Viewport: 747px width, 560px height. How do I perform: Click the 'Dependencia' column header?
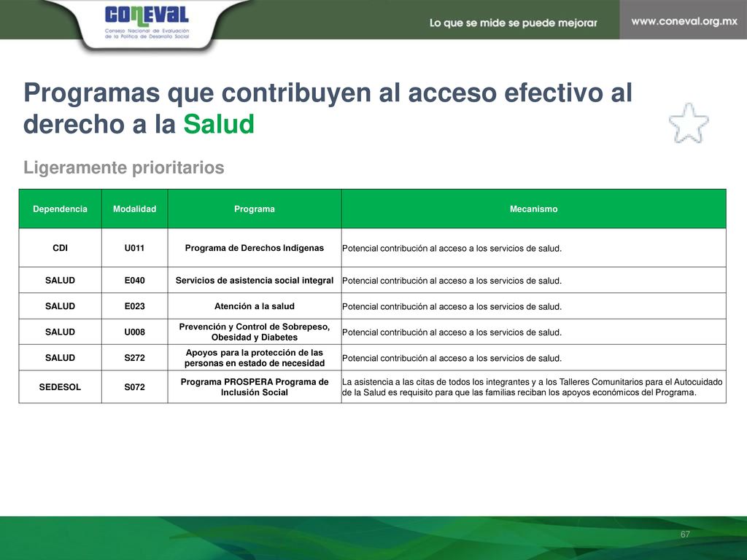tap(60, 209)
